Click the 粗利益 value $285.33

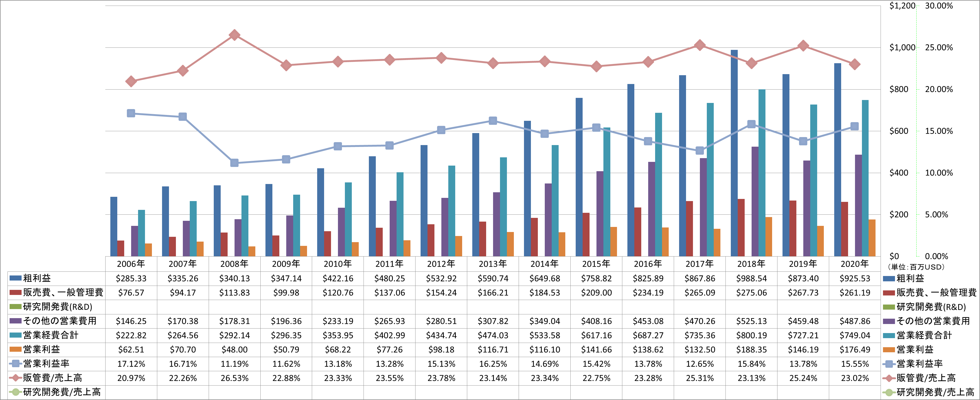click(131, 279)
